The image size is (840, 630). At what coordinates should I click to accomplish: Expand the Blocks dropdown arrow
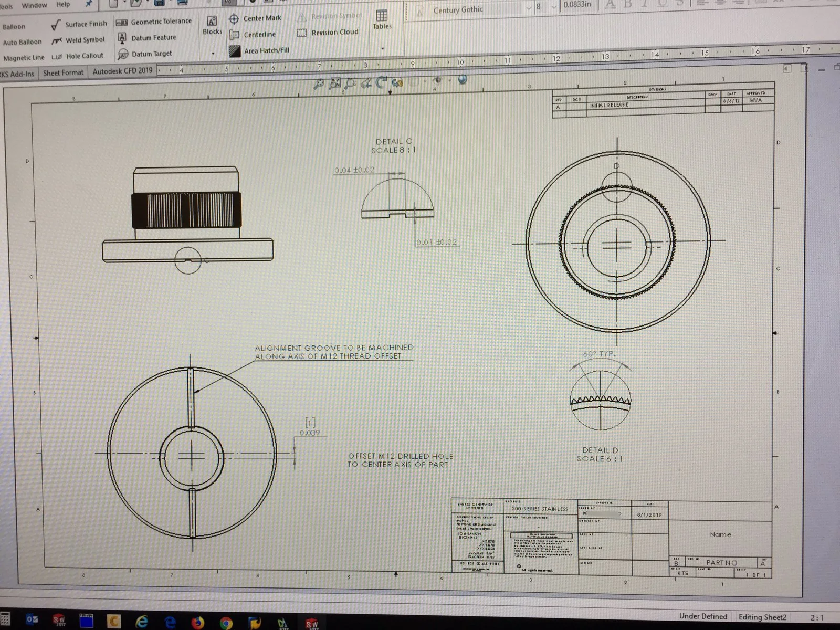point(213,53)
